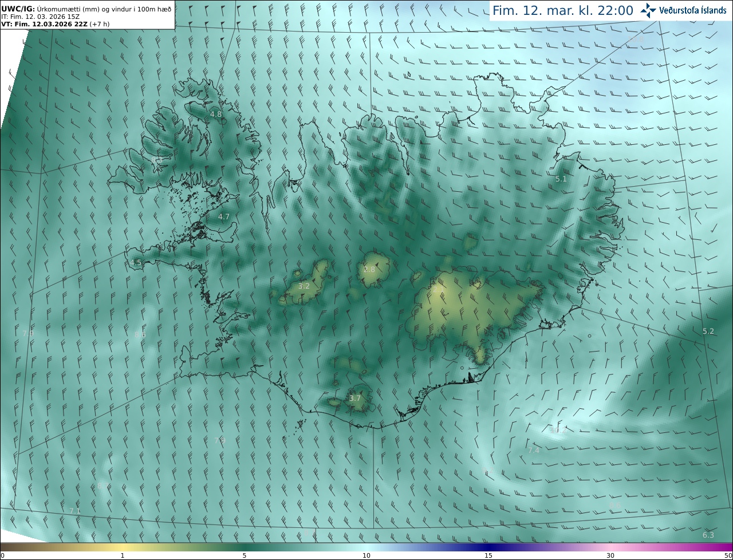Click the 'UWC/IG: Úrkomumætti (mm)' title line
This screenshot has width=733, height=560.
click(86, 9)
